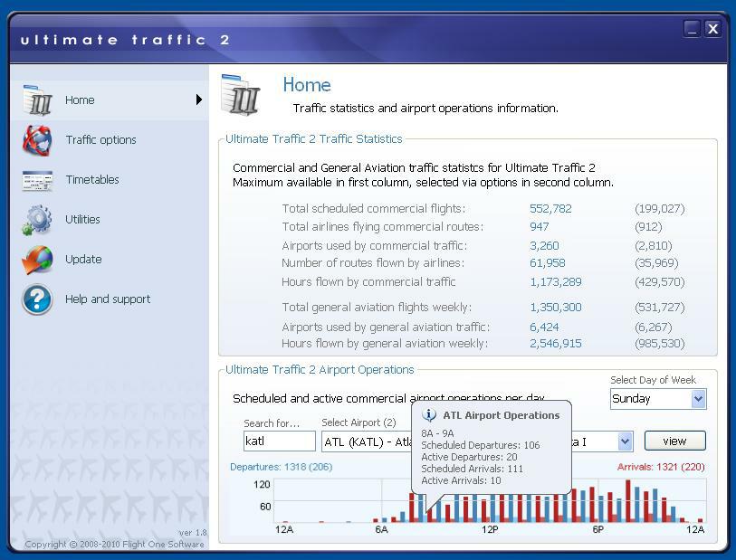Click the Update globe icon
The width and height of the screenshot is (736, 560).
[x=37, y=260]
